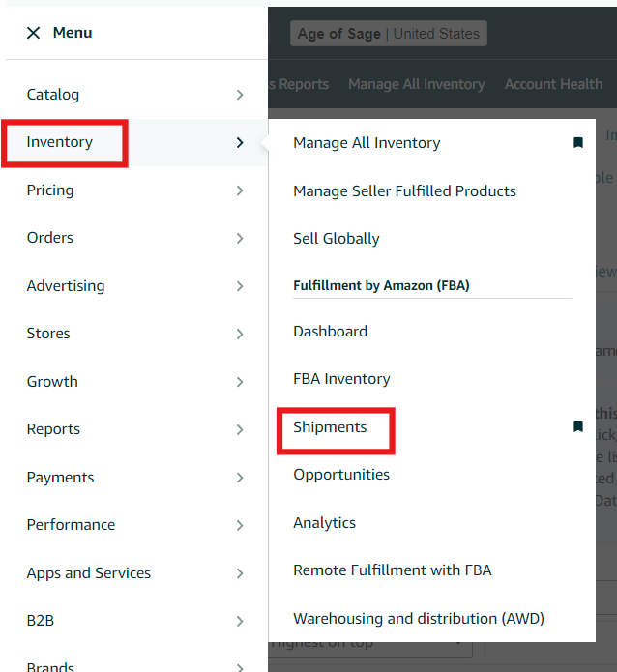Open the Advertising submenu arrow
The width and height of the screenshot is (617, 672).
tap(240, 286)
